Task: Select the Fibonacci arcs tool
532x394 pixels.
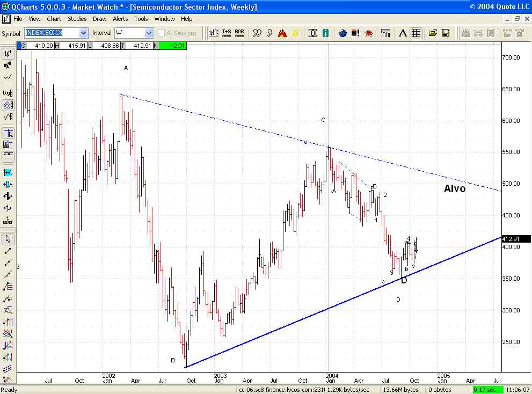Action: [8, 333]
